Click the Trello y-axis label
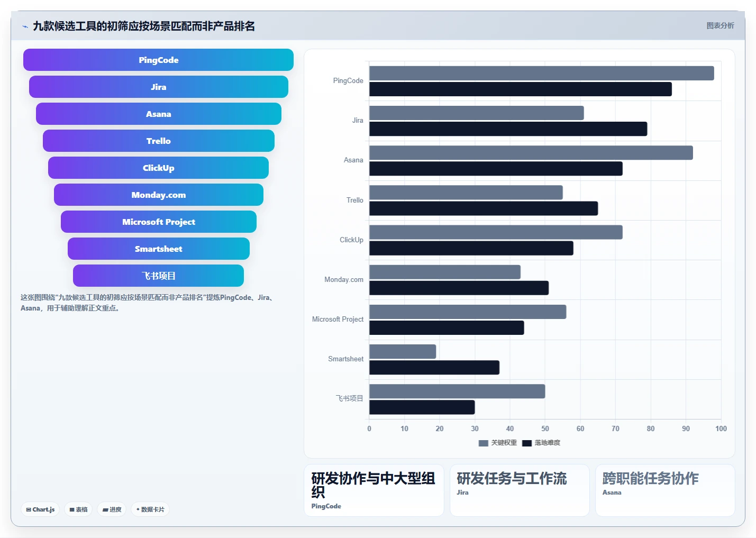This screenshot has width=756, height=538. [x=355, y=200]
